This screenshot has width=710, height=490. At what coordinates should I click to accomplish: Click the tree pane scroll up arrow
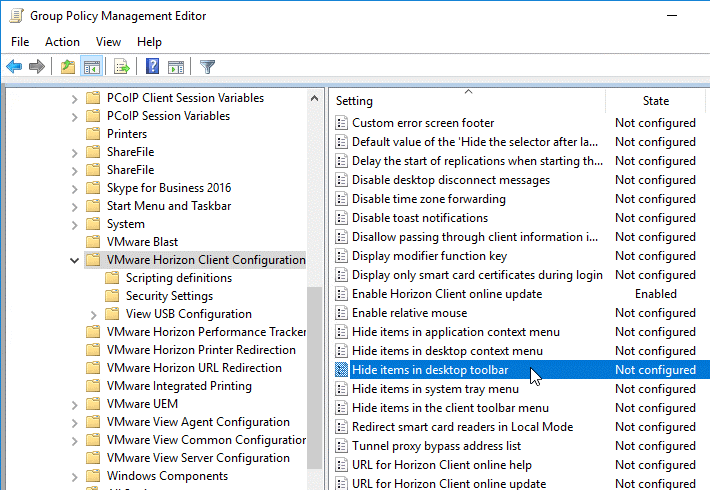pos(315,98)
